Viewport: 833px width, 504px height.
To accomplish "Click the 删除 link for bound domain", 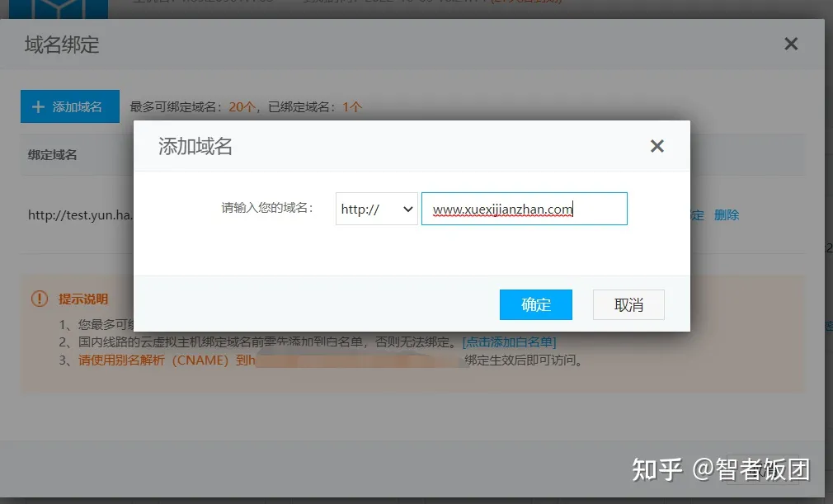I will (727, 215).
